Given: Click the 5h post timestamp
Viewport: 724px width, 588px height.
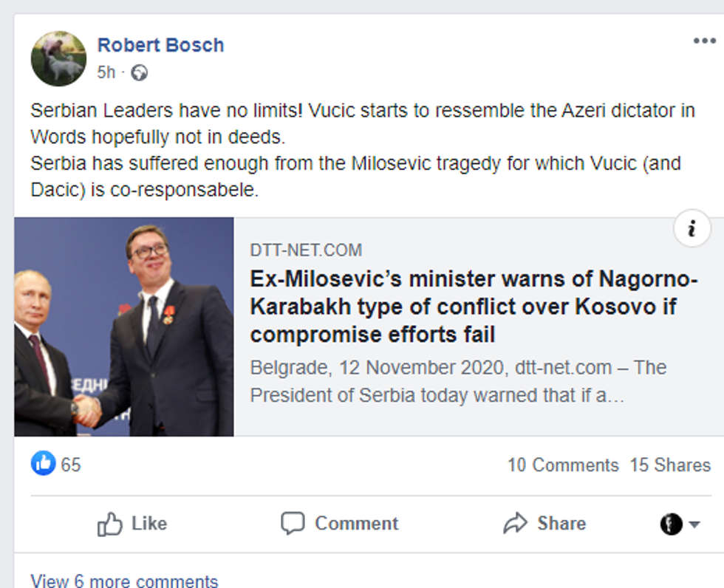Looking at the screenshot, I should 106,72.
